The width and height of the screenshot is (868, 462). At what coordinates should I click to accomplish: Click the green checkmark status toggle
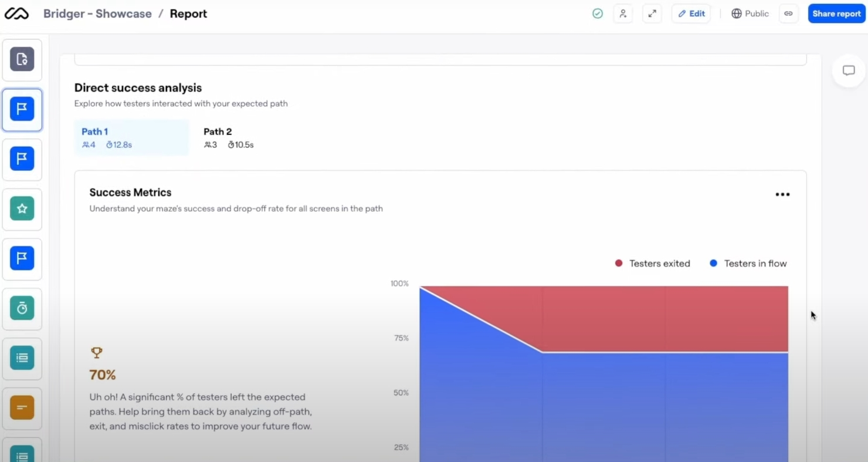point(598,13)
